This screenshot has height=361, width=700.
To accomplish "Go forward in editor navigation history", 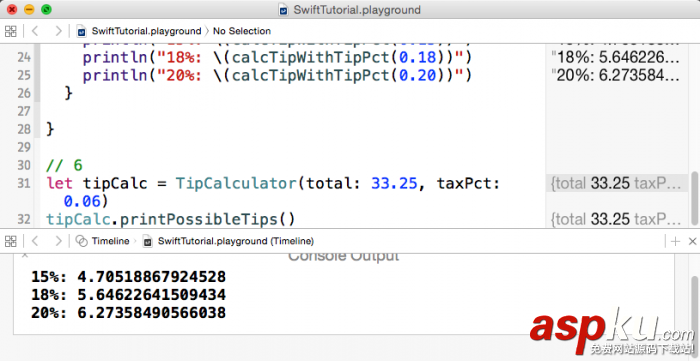I will coord(58,31).
